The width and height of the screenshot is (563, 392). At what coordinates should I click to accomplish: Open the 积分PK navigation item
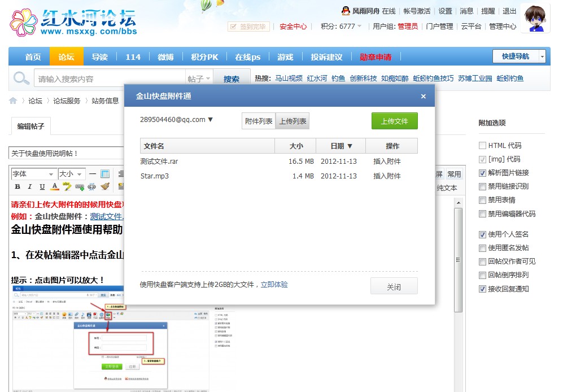point(204,57)
